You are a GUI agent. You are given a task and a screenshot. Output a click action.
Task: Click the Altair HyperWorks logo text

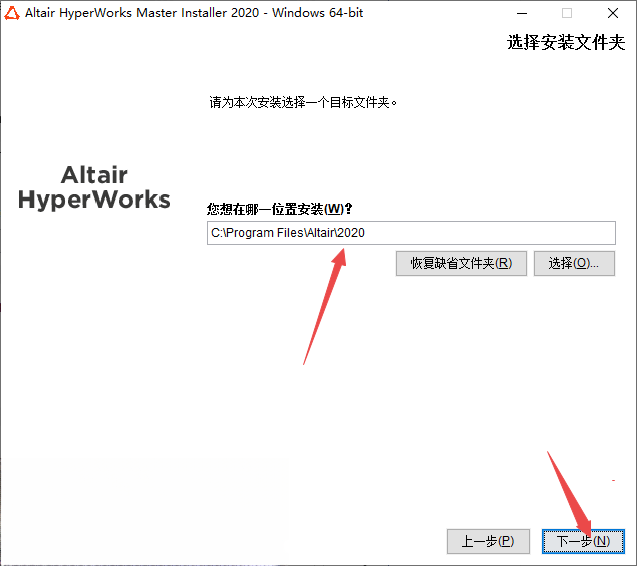click(94, 187)
